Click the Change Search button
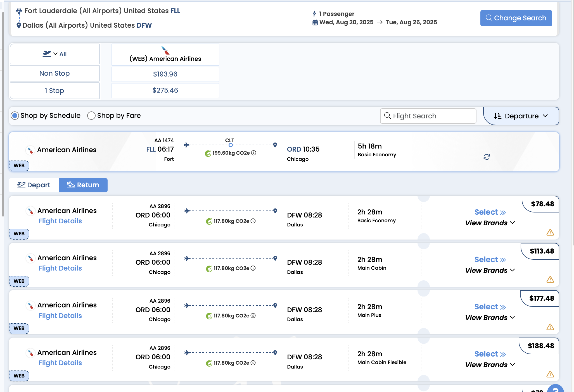This screenshot has width=574, height=392. pos(516,18)
